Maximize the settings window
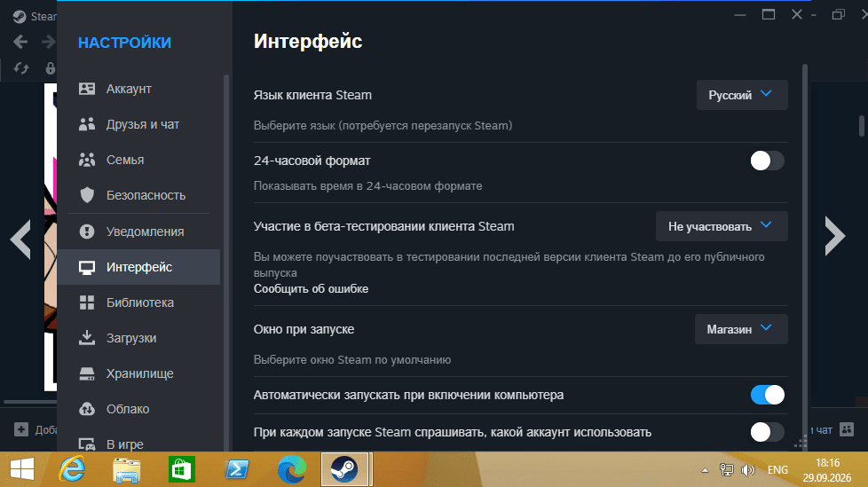Image resolution: width=868 pixels, height=487 pixels. pyautogui.click(x=769, y=14)
